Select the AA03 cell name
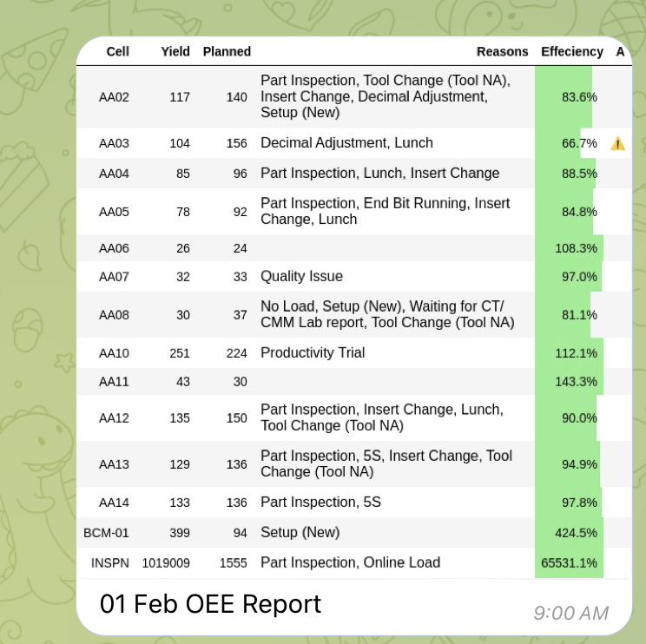646x644 pixels. 114,143
